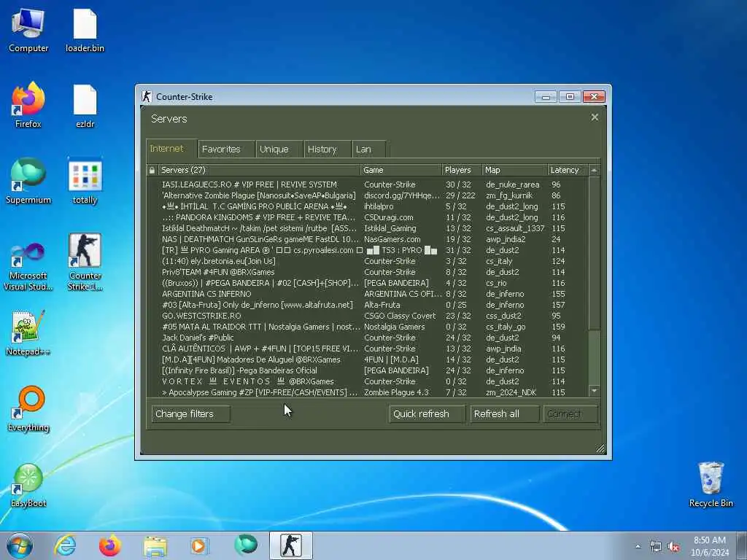The image size is (747, 560).
Task: Select the VORTEX EVENTOS server row
Action: tap(368, 381)
